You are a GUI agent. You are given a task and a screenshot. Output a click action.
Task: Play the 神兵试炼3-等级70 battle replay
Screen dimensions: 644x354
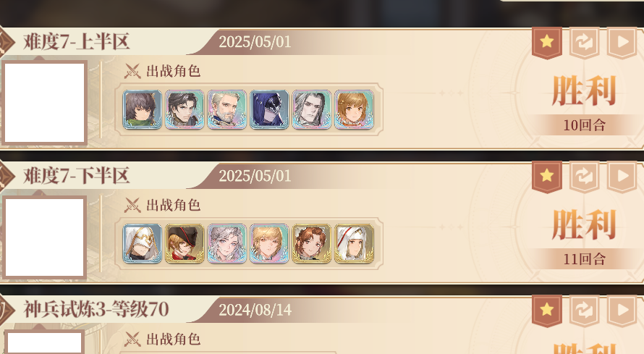pos(622,311)
